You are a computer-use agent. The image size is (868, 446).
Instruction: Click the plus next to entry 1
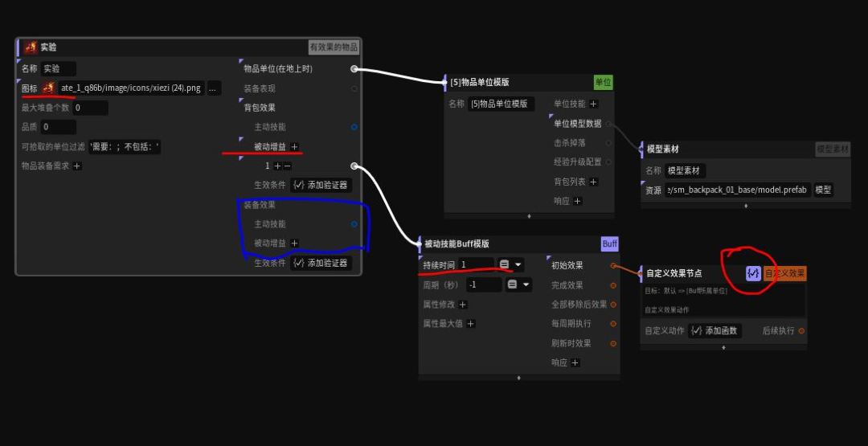pos(277,166)
